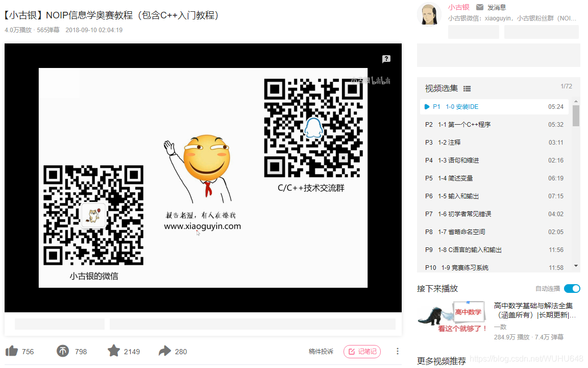Image resolution: width=588 pixels, height=368 pixels.
Task: Click the 1/72 episode counter
Action: (566, 86)
